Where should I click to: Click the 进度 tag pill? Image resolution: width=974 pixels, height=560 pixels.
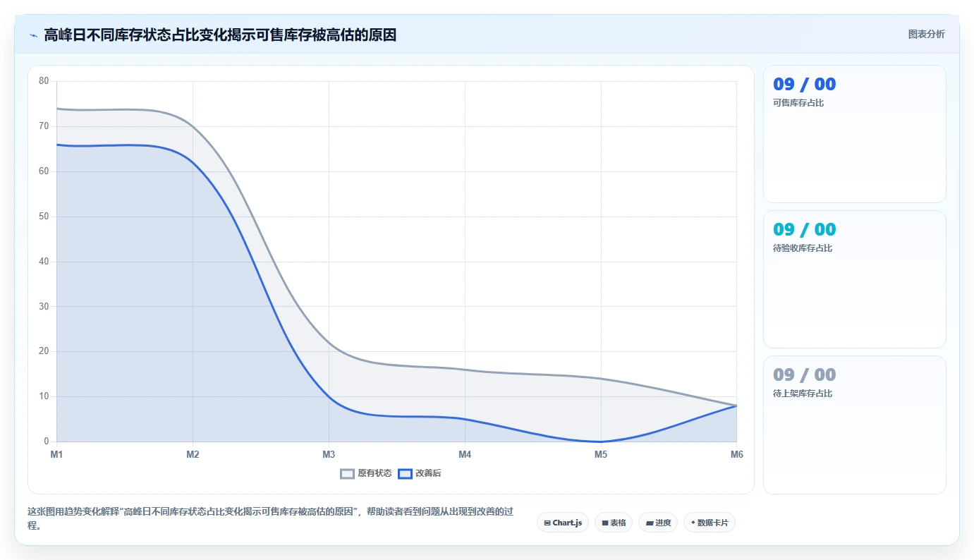tap(658, 523)
